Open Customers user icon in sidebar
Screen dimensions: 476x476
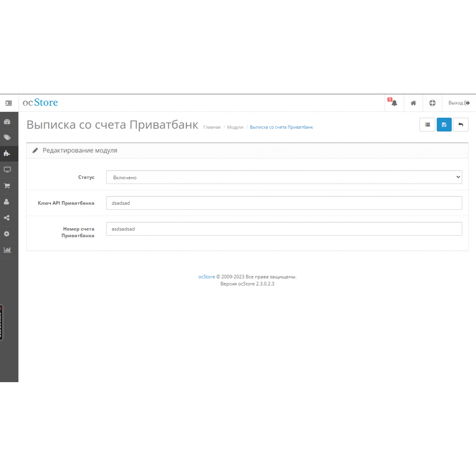pos(7,202)
